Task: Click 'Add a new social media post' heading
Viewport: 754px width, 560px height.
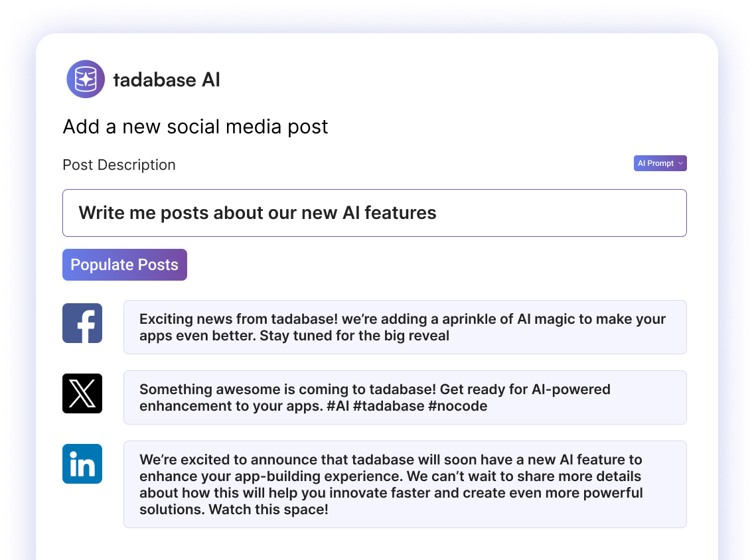Action: click(195, 127)
